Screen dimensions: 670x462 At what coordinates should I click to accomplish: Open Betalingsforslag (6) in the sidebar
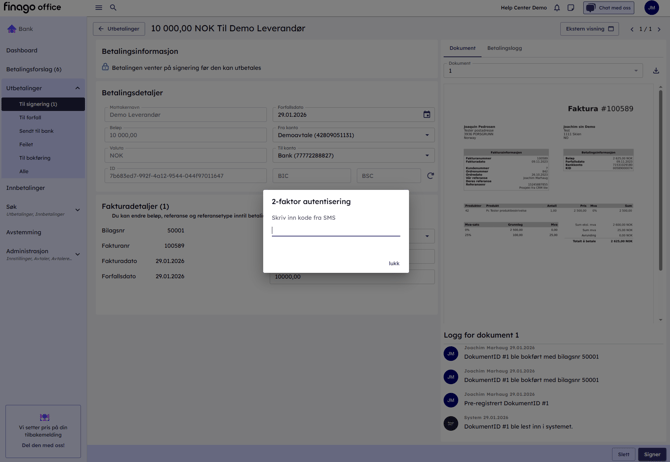pyautogui.click(x=34, y=69)
